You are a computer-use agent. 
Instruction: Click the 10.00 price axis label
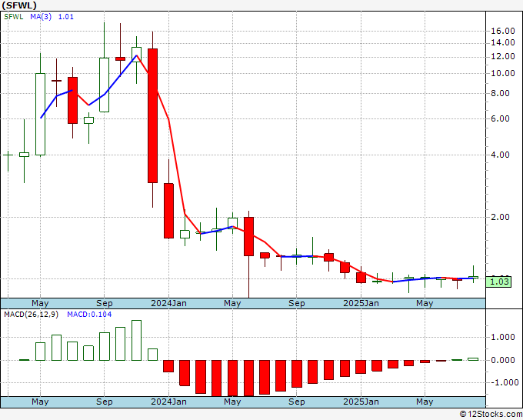[503, 73]
